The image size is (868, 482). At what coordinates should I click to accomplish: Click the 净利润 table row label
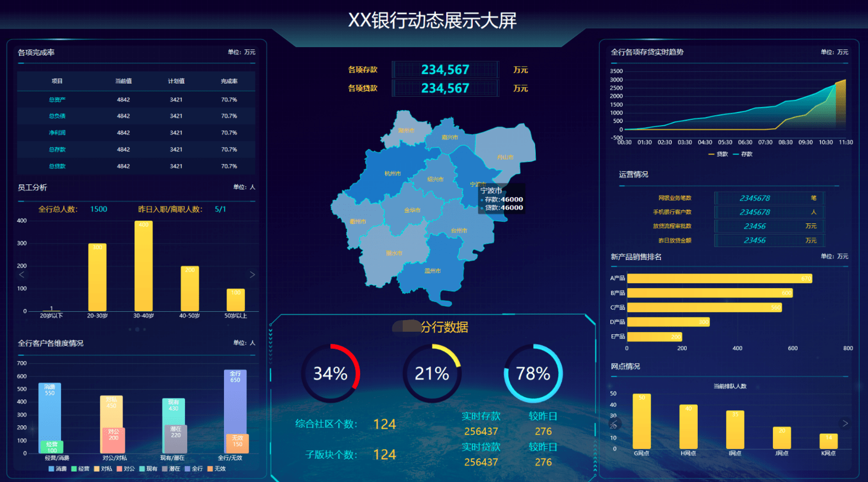coord(57,133)
